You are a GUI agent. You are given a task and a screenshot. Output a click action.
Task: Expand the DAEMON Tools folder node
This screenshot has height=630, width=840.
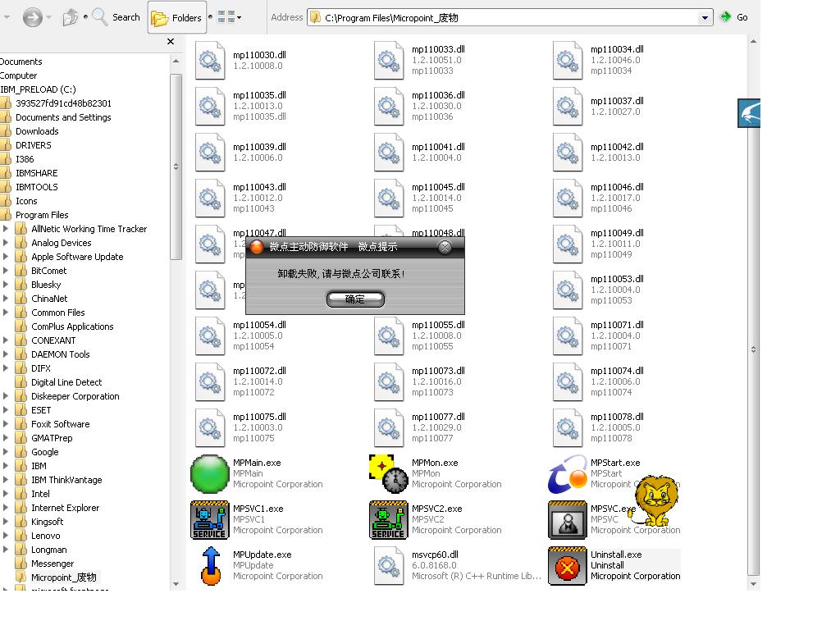point(6,354)
